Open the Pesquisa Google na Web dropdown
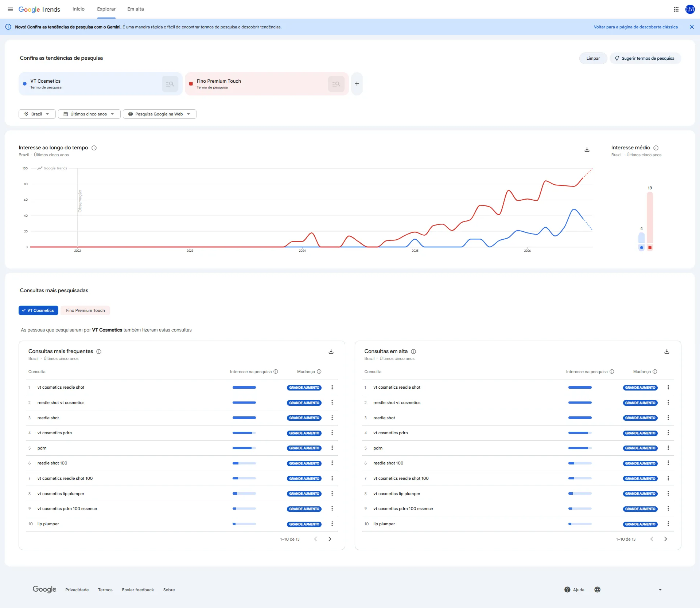Screen dimensions: 700x608 point(159,114)
